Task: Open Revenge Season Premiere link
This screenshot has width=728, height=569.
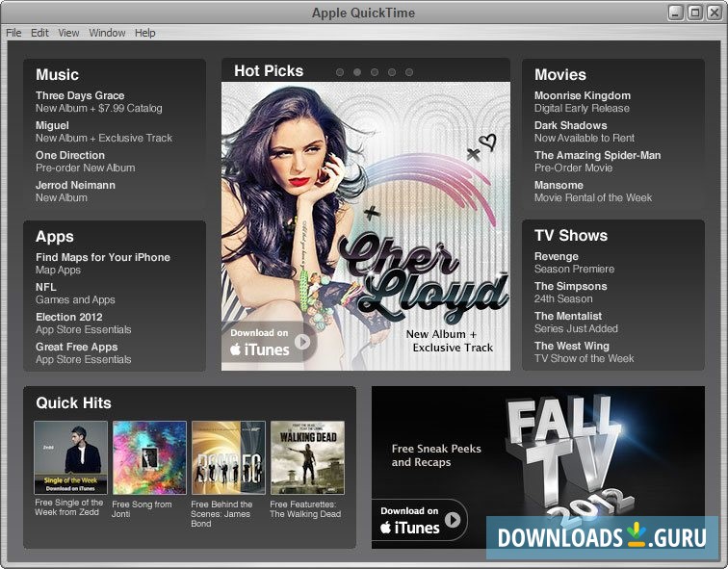Action: 574,263
